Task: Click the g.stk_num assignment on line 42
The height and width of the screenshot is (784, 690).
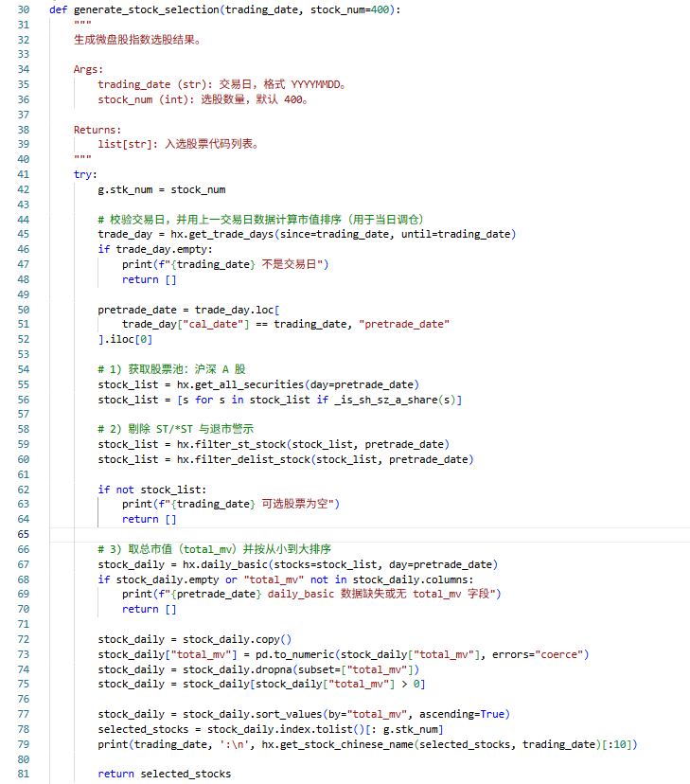Action: pyautogui.click(x=162, y=189)
